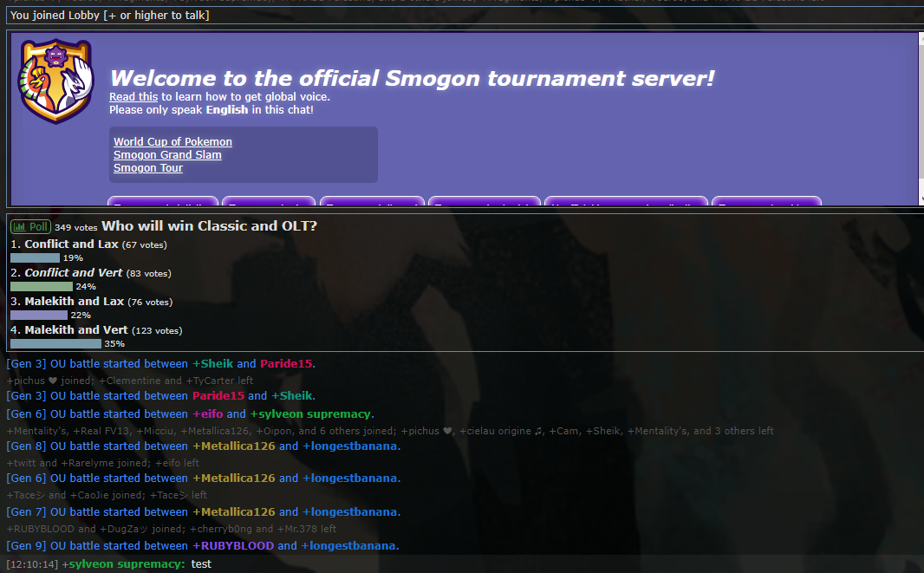This screenshot has width=924, height=573.
Task: Click +longestbanana in the Gen 7 battle row
Action: (349, 511)
